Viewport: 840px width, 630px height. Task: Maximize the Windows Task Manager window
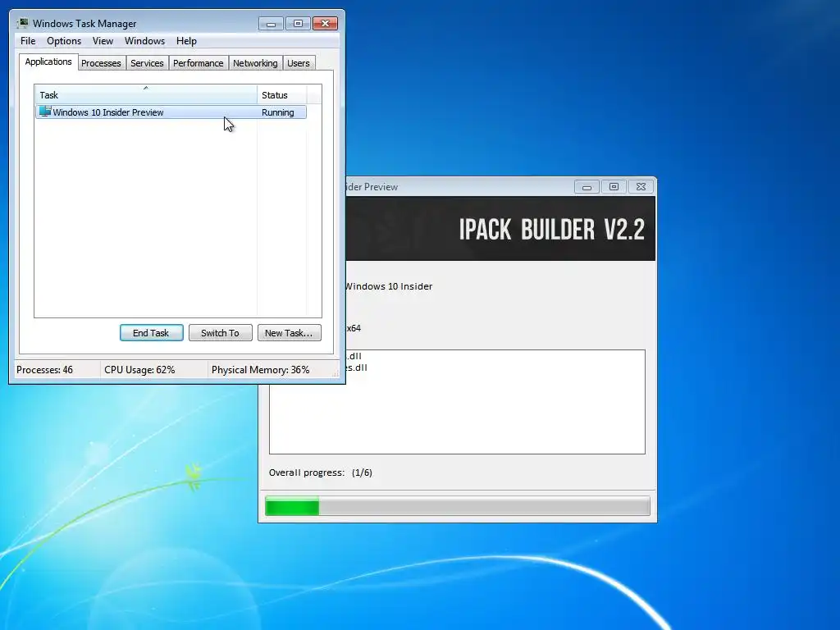[298, 24]
